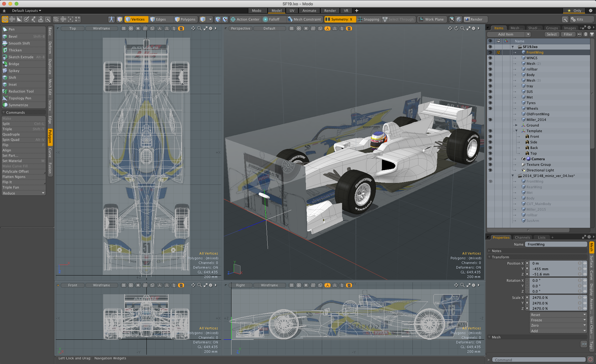Open the Default Layouts dropdown
This screenshot has width=596, height=364.
coord(26,11)
